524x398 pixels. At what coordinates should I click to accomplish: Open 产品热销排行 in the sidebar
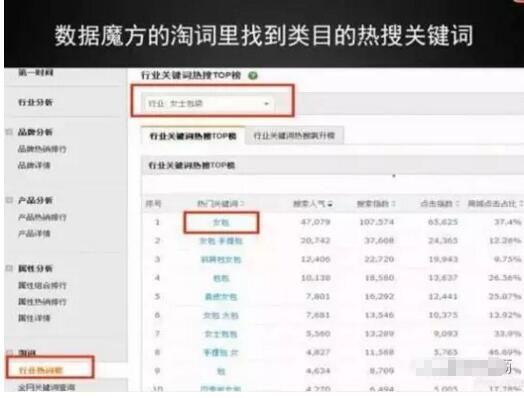(42, 217)
